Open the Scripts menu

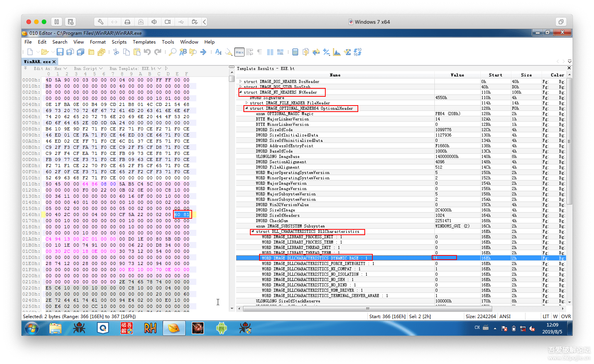(x=119, y=42)
